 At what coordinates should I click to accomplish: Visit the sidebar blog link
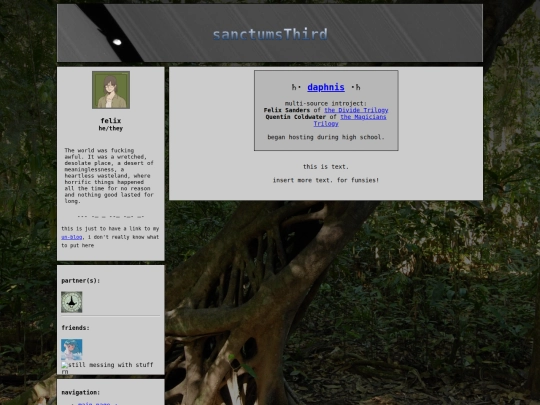[x=72, y=237]
